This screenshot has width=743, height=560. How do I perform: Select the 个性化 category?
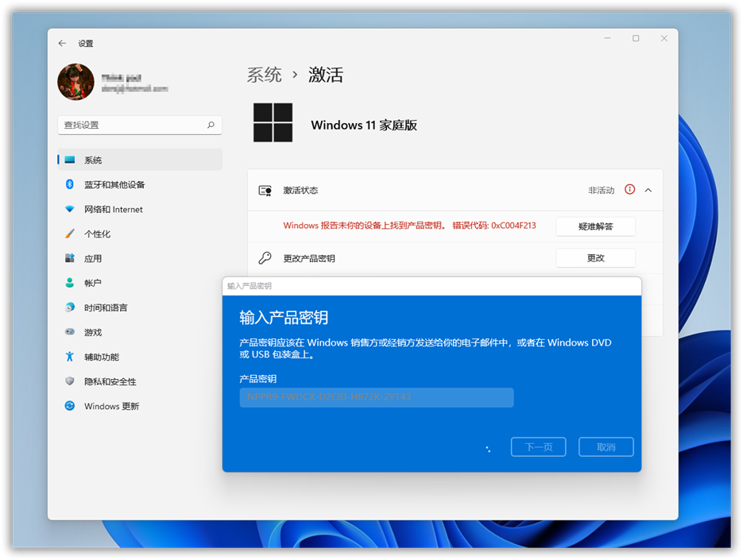140,234
